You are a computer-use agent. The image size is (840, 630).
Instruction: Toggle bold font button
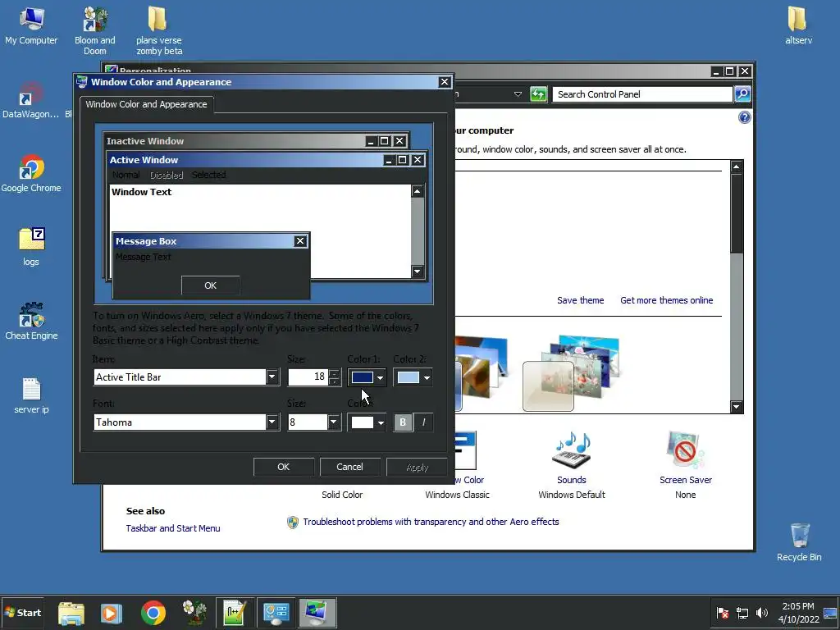point(403,422)
